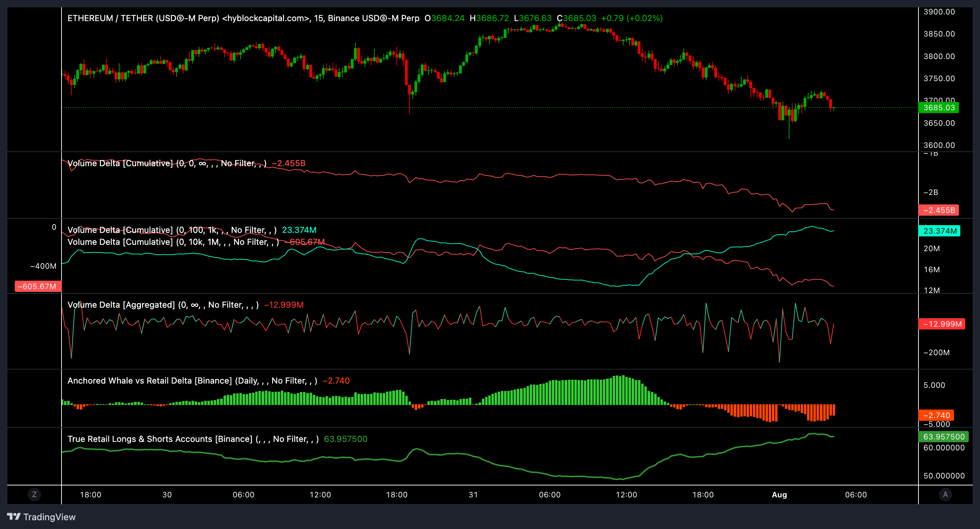Screen dimensions: 980x529
Task: Select the Volume Delta [Aggregated] indicator title
Action: tap(122, 304)
